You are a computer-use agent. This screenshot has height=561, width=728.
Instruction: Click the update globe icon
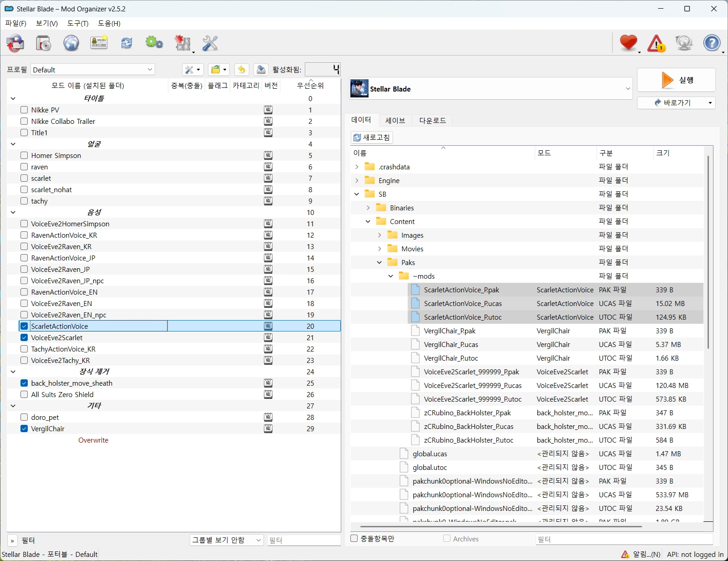pos(684,43)
